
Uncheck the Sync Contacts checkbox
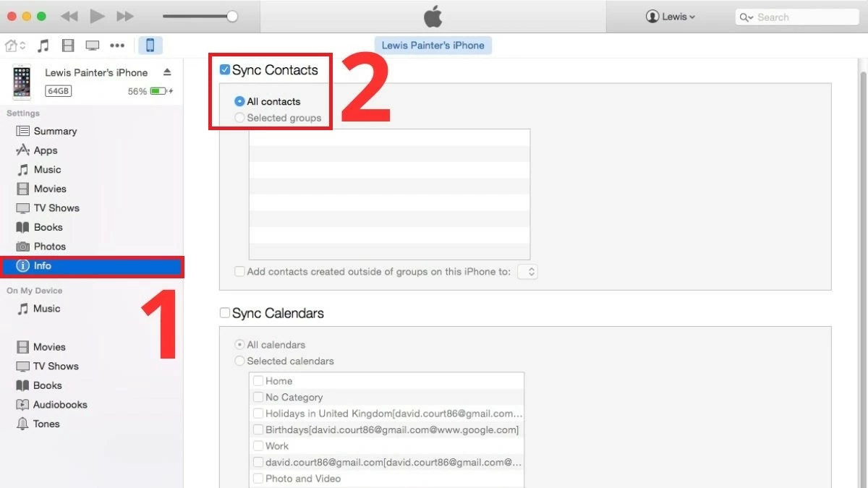click(225, 70)
